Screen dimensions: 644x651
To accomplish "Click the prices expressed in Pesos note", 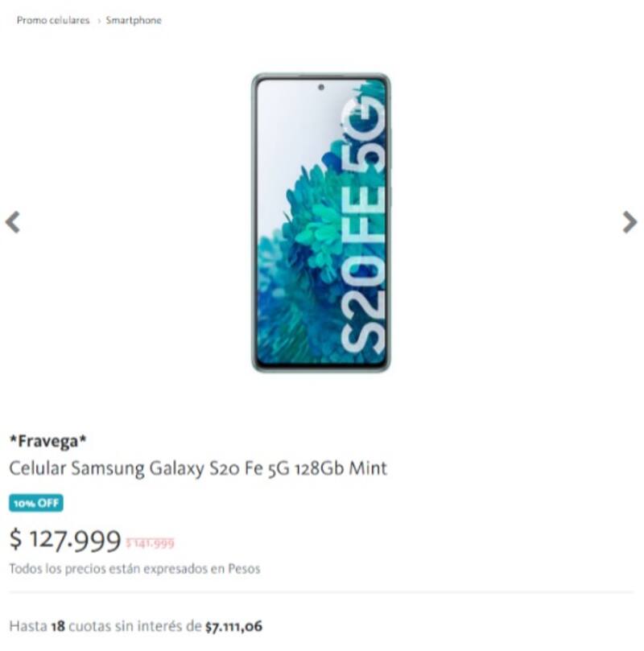I will click(134, 568).
